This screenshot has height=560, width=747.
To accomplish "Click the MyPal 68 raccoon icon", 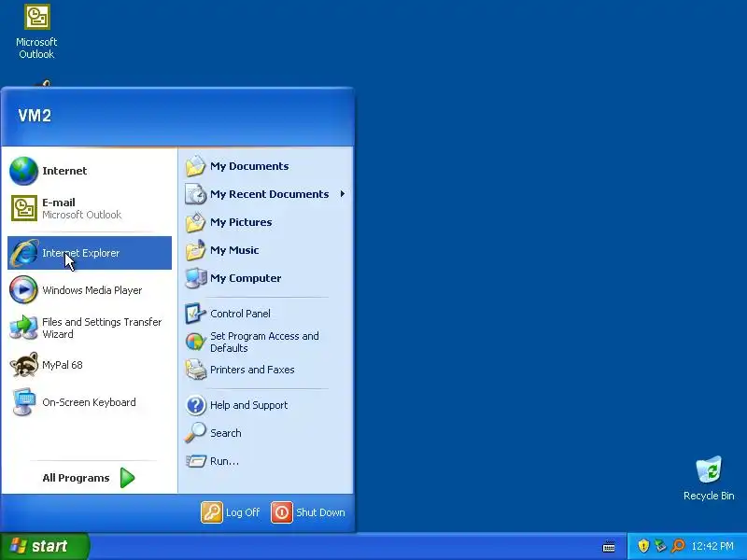I will pyautogui.click(x=24, y=365).
